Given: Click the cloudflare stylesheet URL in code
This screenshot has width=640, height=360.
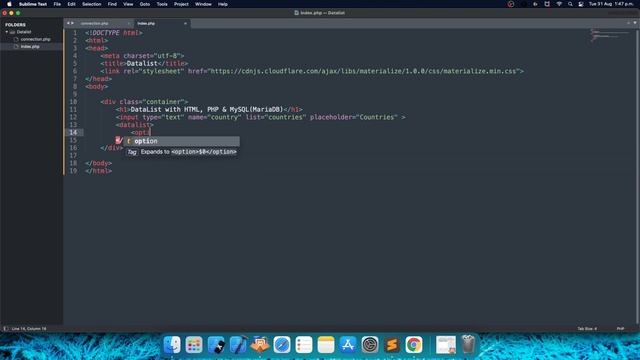Looking at the screenshot, I should [363, 71].
